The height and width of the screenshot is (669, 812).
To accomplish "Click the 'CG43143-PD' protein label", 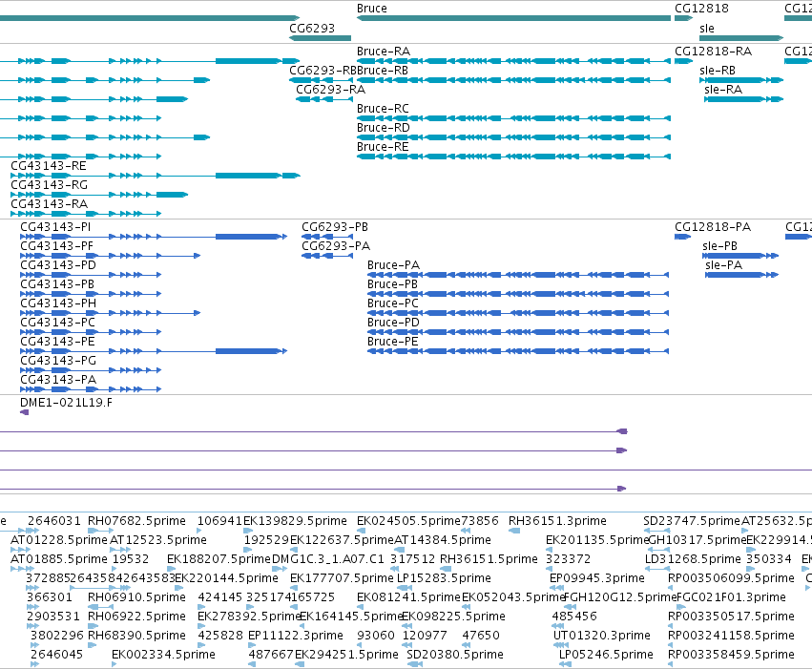I will 58,265.
